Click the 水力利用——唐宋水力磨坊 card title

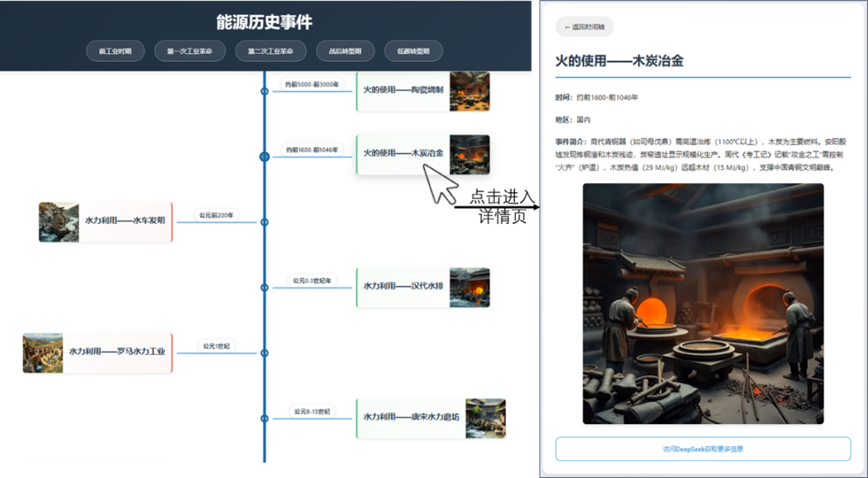tap(411, 417)
